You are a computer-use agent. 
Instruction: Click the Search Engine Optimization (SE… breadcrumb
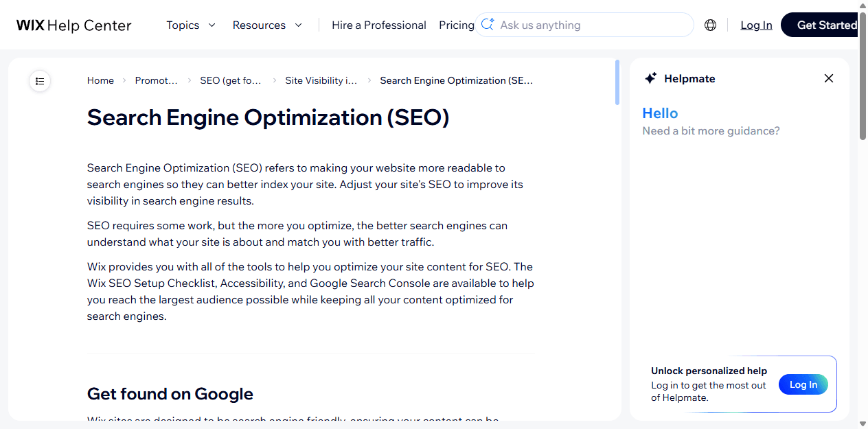[x=457, y=80]
